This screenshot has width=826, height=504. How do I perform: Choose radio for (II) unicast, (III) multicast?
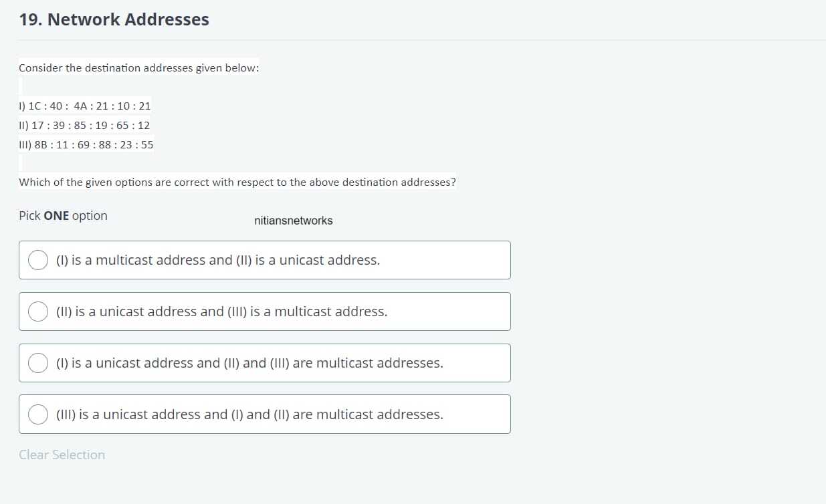(38, 311)
